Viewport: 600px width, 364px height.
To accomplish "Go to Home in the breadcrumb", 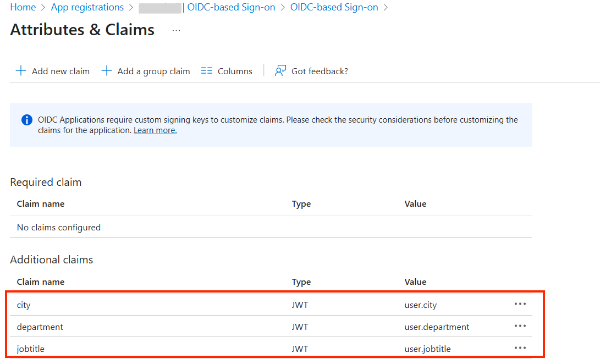I will coord(23,7).
